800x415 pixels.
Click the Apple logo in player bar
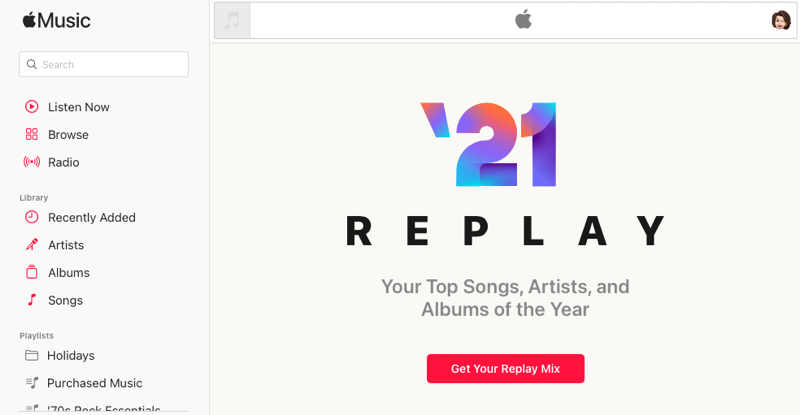(x=523, y=20)
